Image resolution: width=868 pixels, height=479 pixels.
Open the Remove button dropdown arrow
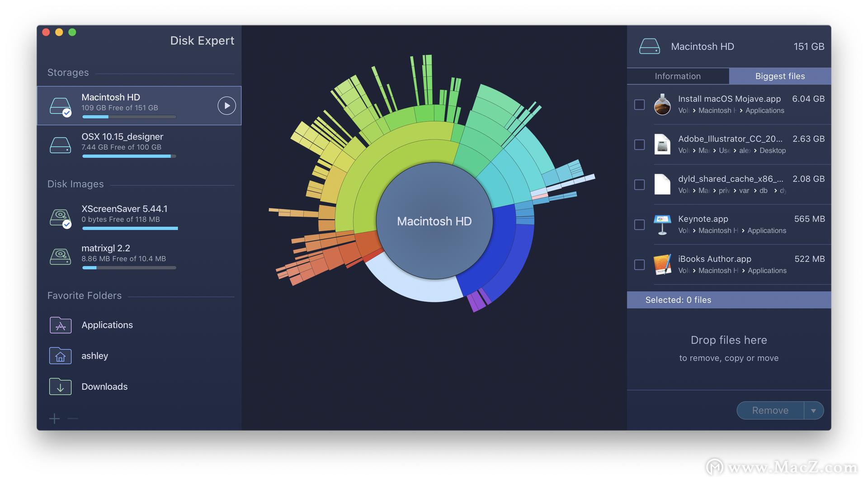814,410
